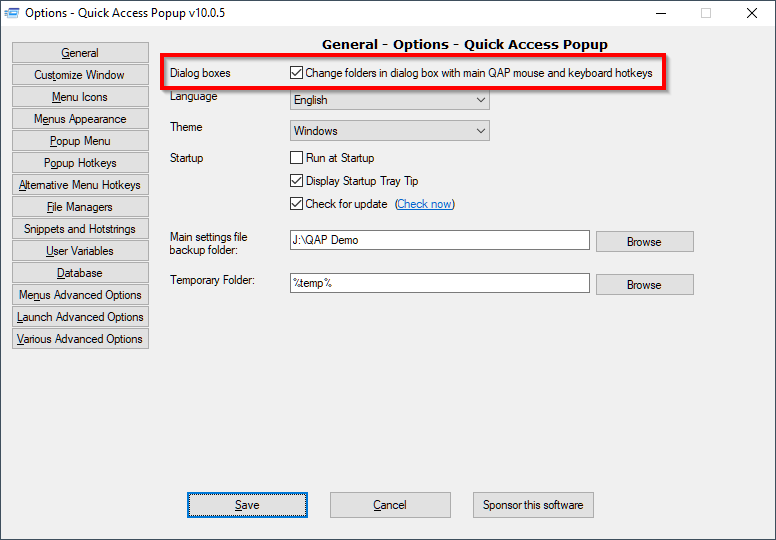Click Sponsor this software button
The image size is (776, 540).
pyautogui.click(x=533, y=505)
